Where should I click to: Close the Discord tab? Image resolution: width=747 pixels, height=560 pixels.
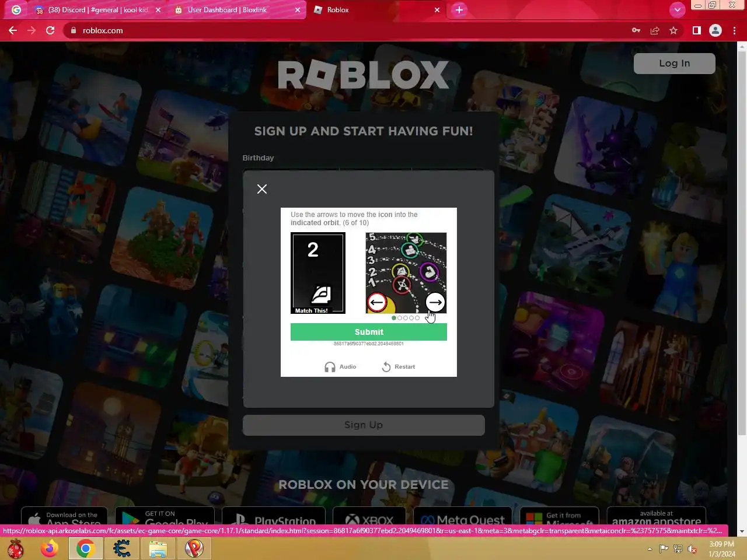(158, 10)
